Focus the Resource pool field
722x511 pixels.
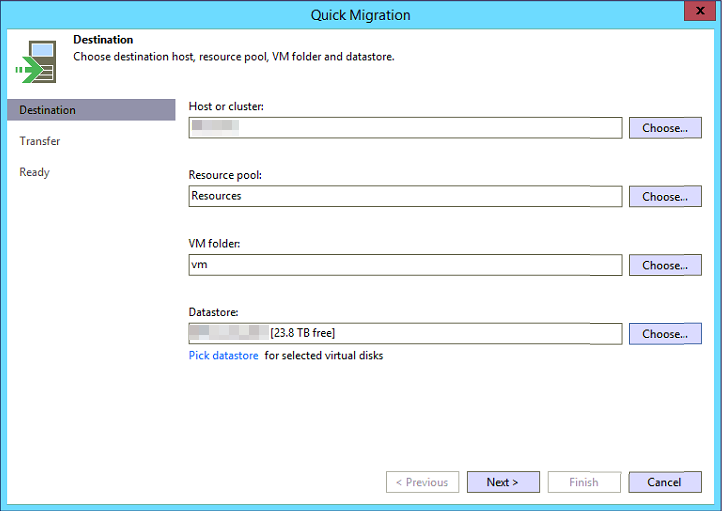tap(405, 197)
